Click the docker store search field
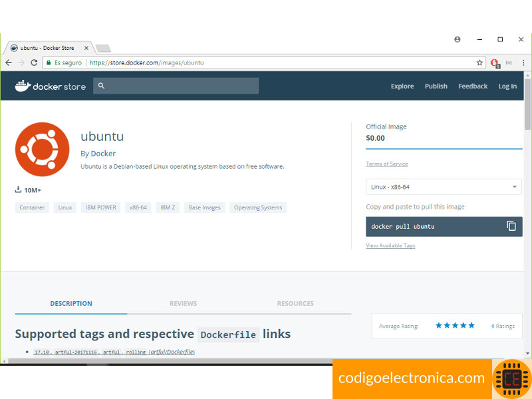532x399 pixels. [x=176, y=86]
